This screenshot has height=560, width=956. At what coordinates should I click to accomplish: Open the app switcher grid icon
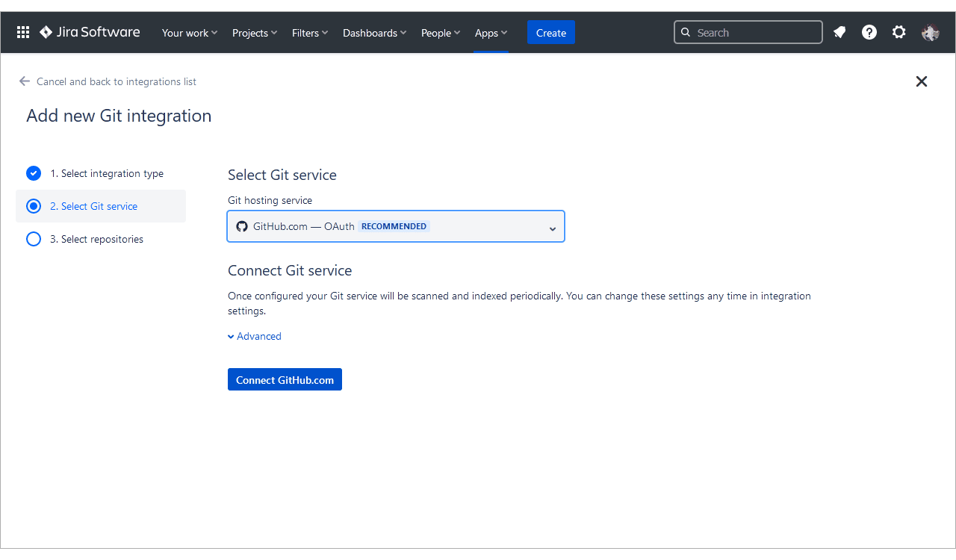pos(23,33)
